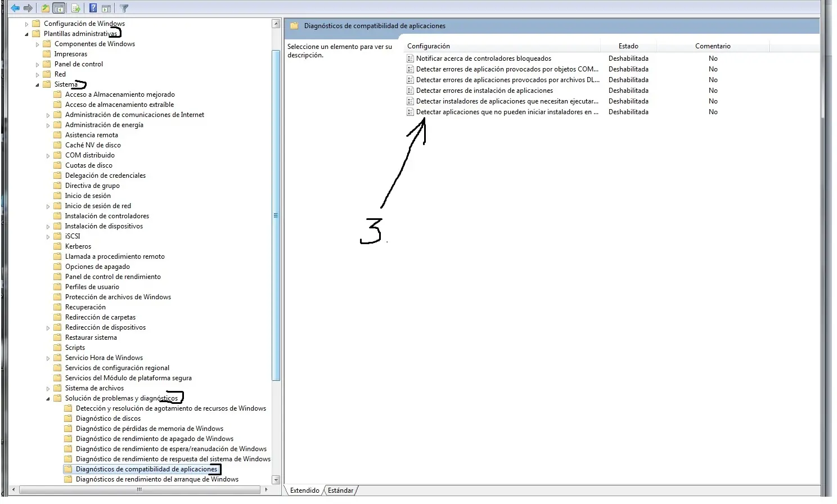The height and width of the screenshot is (504, 837).
Task: Collapse Solución de problemas y diagnósticos
Action: pyautogui.click(x=48, y=399)
